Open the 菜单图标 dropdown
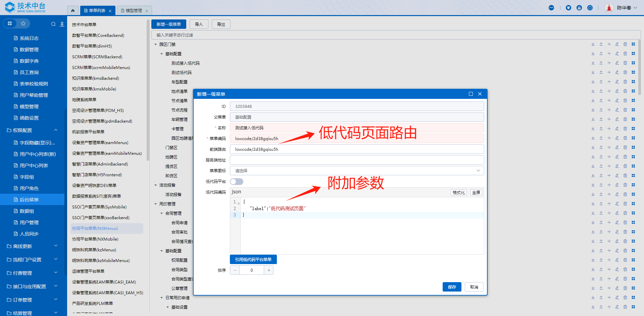This screenshot has height=316, width=644. pos(357,171)
